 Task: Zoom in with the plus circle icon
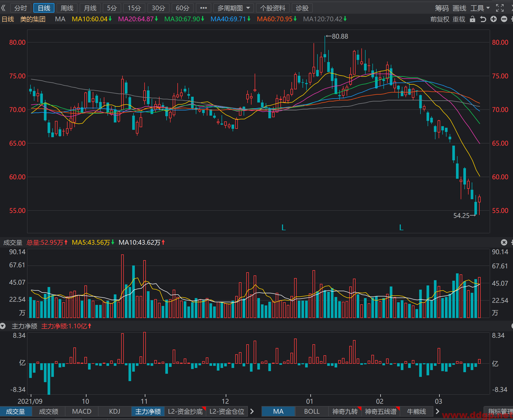tap(494, 19)
